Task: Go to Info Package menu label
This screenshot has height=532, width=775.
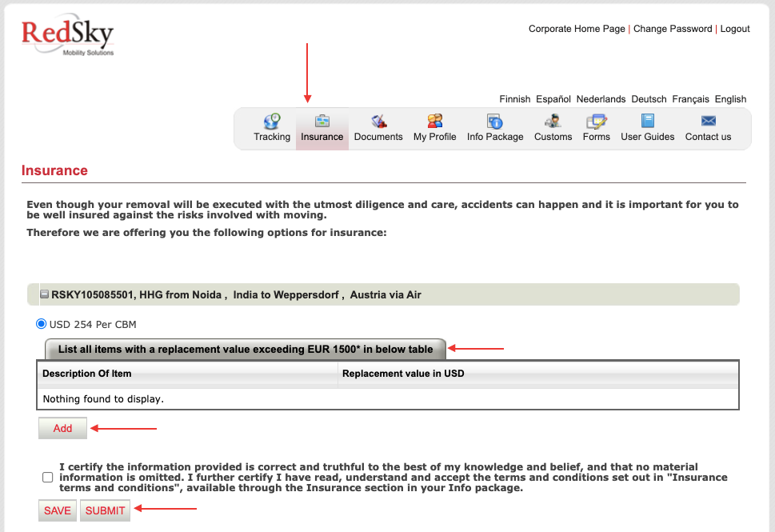Action: coord(495,137)
